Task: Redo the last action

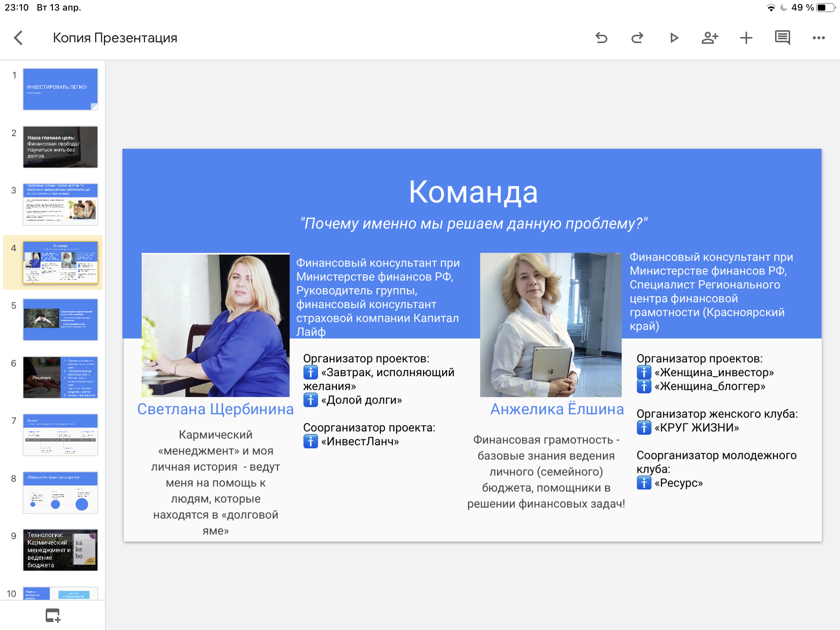Action: (638, 38)
